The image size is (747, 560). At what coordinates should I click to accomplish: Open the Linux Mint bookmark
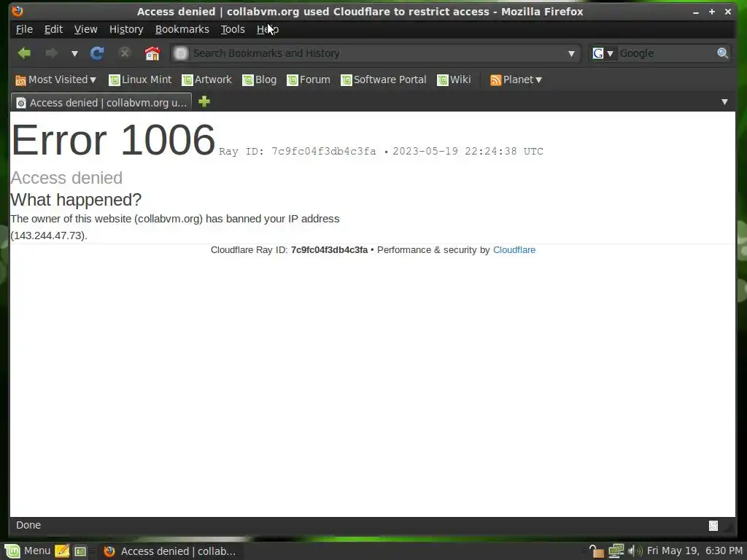tap(140, 80)
